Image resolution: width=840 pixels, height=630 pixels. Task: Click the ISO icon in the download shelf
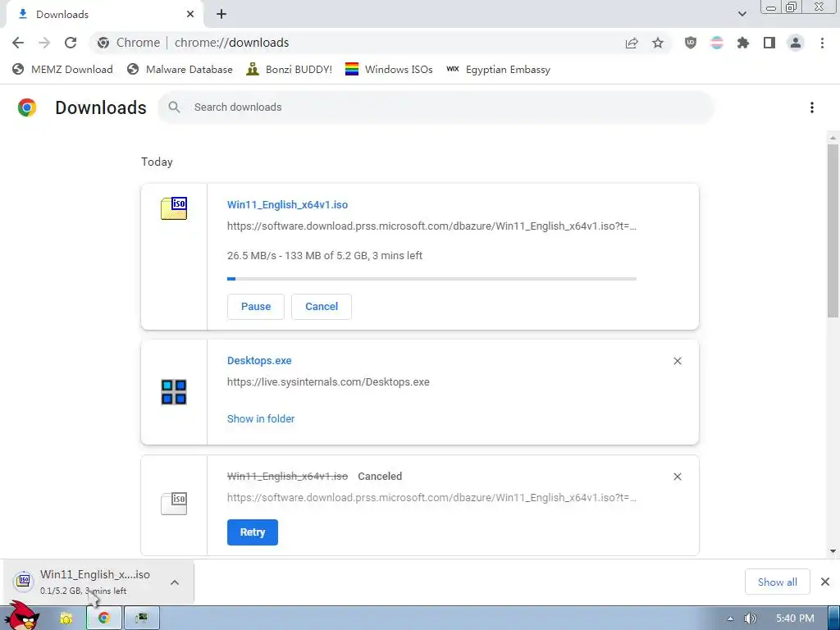[x=24, y=581]
